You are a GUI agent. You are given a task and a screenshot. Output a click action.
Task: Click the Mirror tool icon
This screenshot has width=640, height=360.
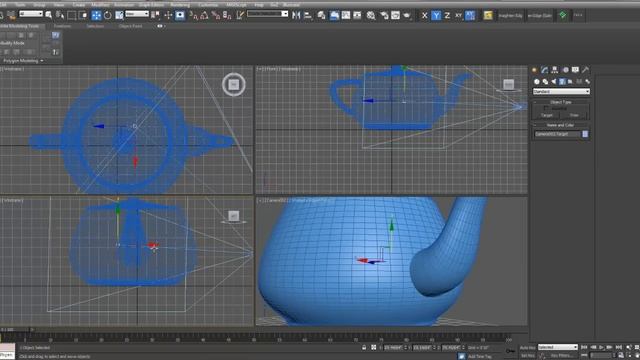[296, 16]
